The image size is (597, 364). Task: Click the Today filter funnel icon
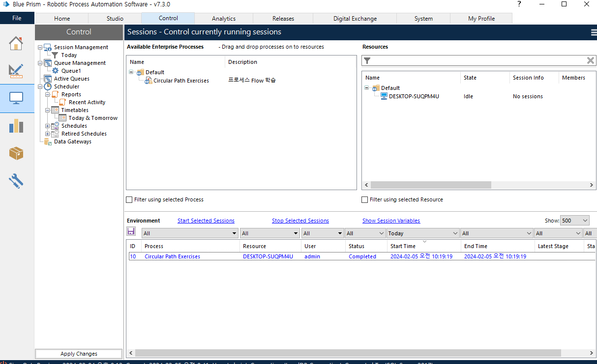pos(56,55)
